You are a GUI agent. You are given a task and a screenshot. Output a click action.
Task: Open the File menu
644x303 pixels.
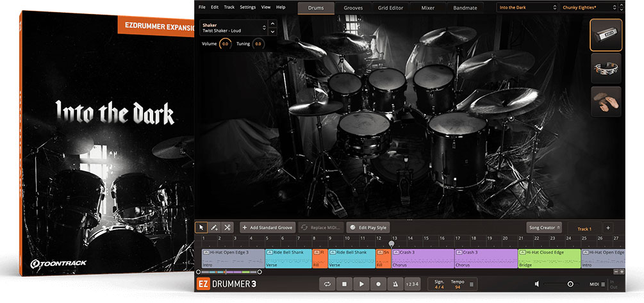[x=202, y=8]
